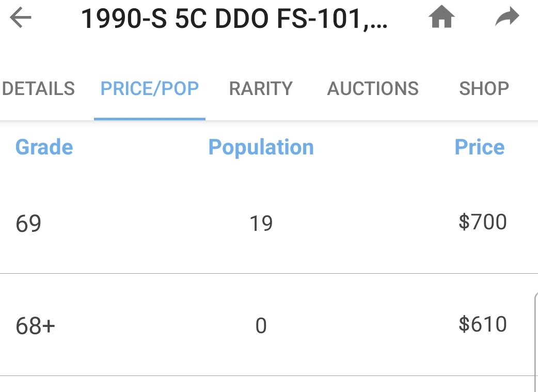538x392 pixels.
Task: Tap the blue underline below PRICE/POP
Action: (150, 119)
